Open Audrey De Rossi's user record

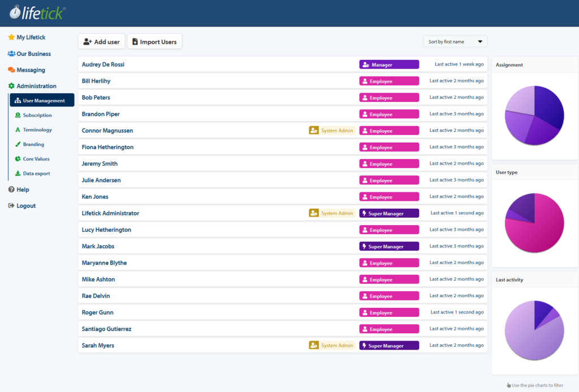coord(283,64)
